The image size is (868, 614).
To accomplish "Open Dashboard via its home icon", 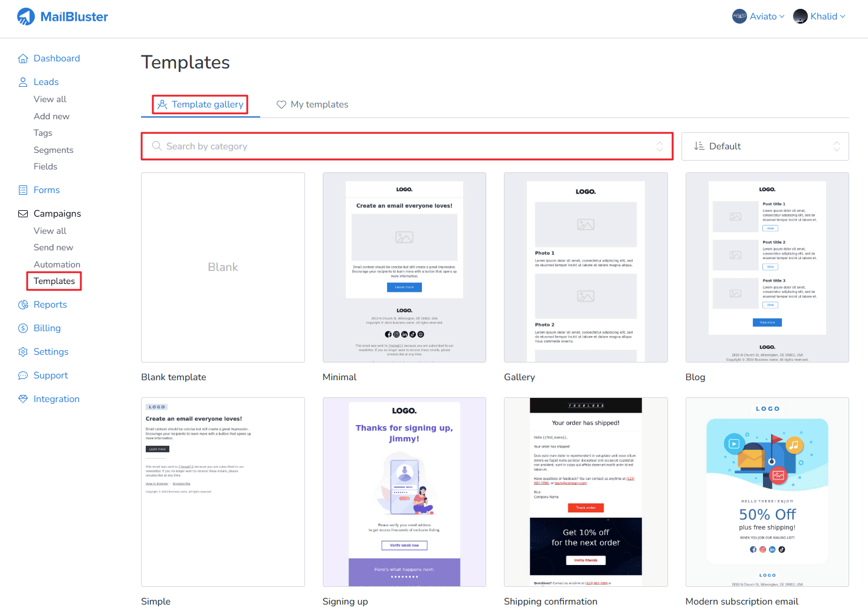I will [x=23, y=58].
